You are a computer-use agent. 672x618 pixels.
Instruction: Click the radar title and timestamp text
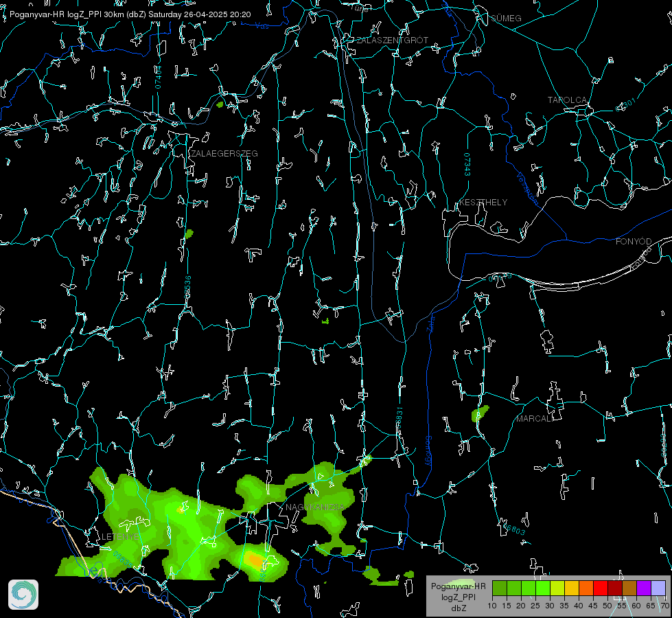tap(130, 14)
